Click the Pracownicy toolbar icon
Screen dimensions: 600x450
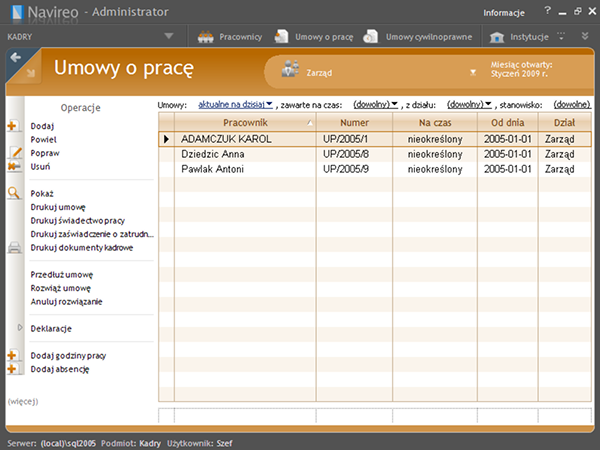208,37
